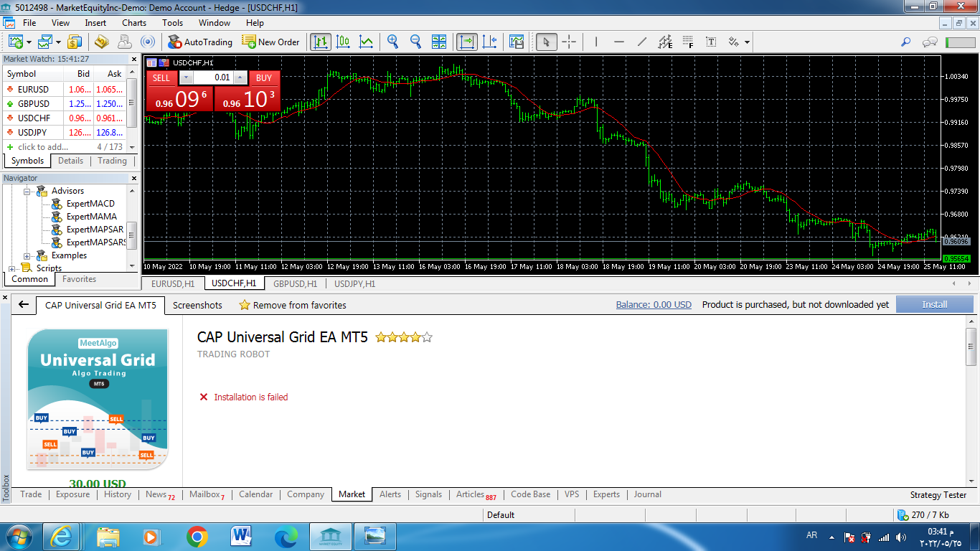Viewport: 980px width, 551px height.
Task: Expand the Scripts tree node
Action: coord(11,268)
